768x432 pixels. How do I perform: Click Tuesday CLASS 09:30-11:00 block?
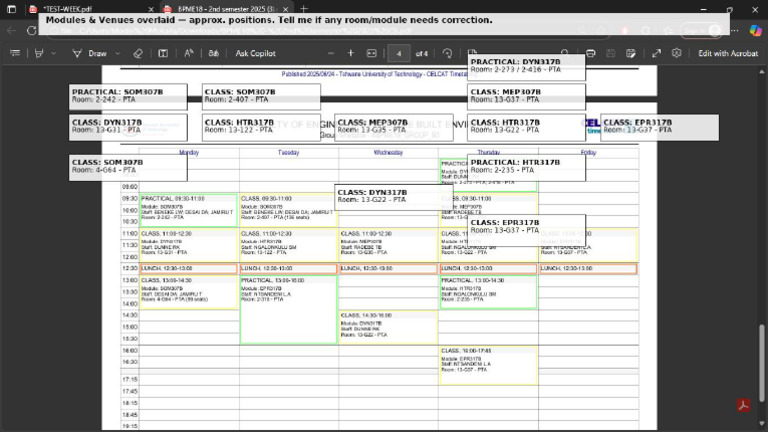click(288, 210)
